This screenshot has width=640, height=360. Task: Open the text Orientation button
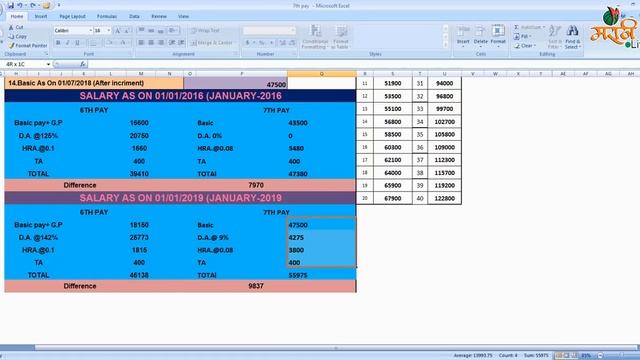(173, 31)
